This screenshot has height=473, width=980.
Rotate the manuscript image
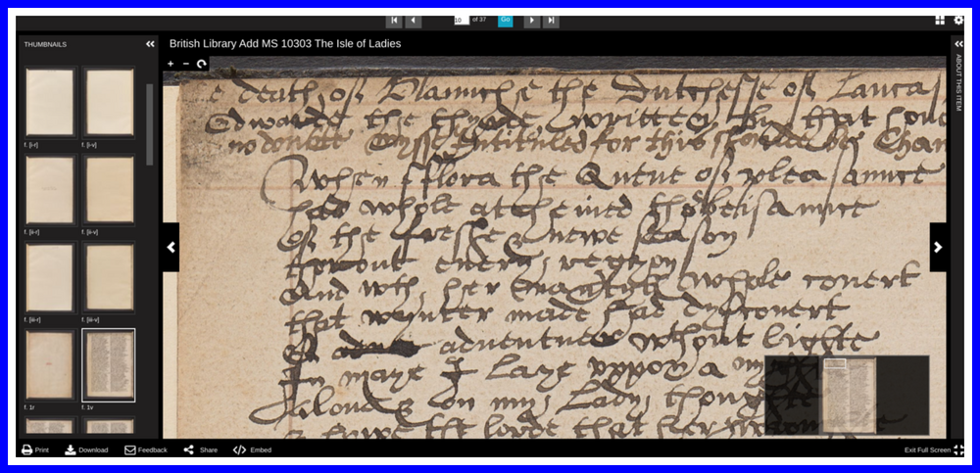(201, 64)
